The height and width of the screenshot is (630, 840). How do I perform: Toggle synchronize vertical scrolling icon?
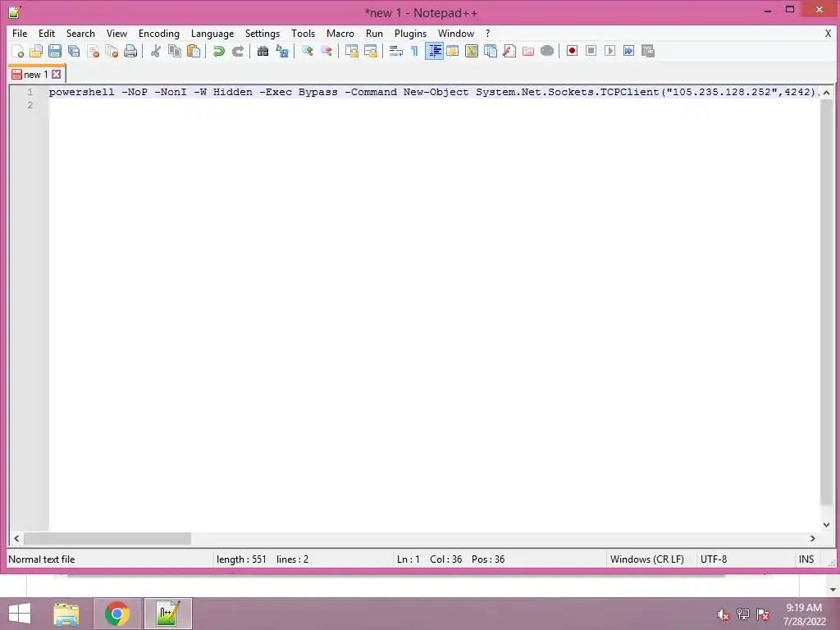[x=351, y=51]
